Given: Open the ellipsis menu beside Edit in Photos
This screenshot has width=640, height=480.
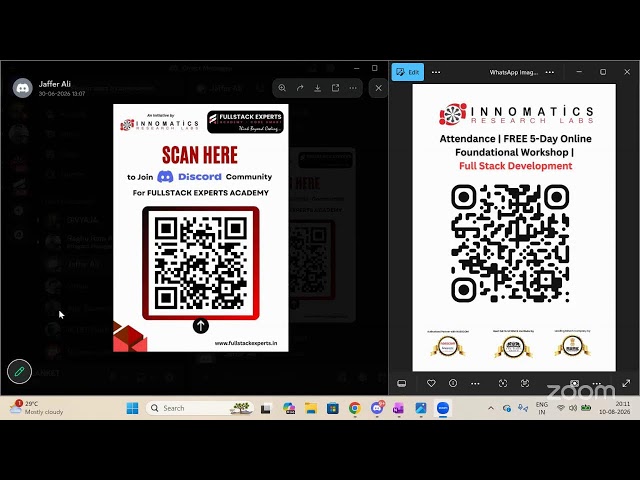Looking at the screenshot, I should click(436, 72).
